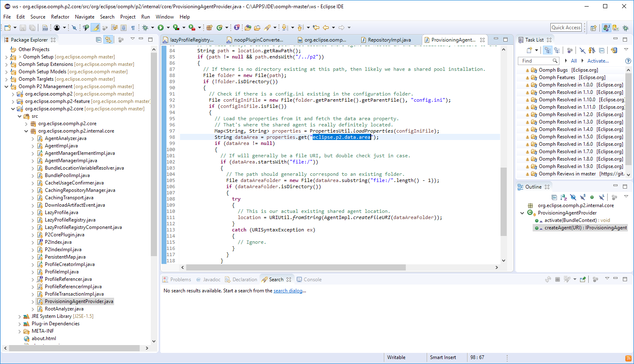634x364 pixels.
Task: Toggle Show Whitespace Characters pilcrow icon
Action: [133, 28]
